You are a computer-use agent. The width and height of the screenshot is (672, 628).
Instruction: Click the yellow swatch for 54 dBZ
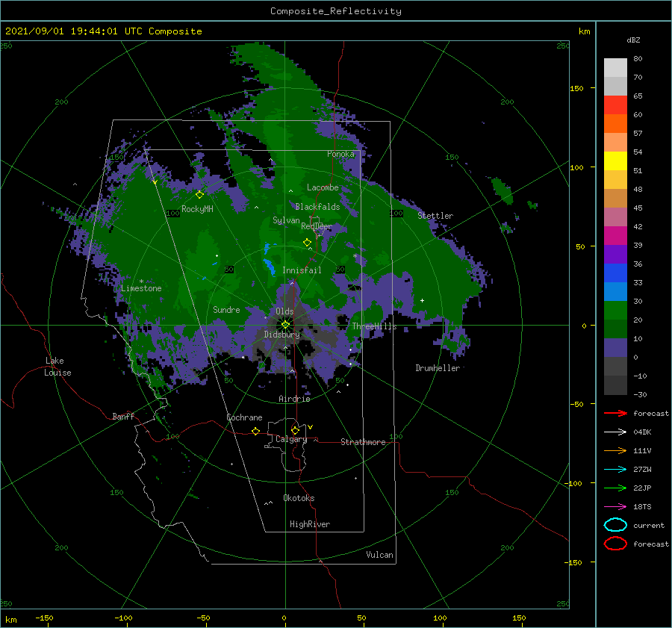tap(615, 161)
